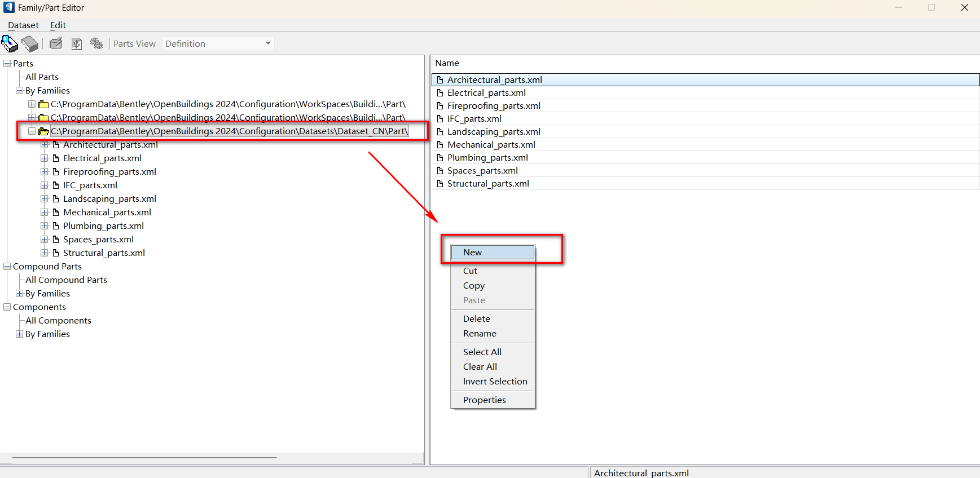Expand Plumbing_parts.xml in the tree

point(45,226)
